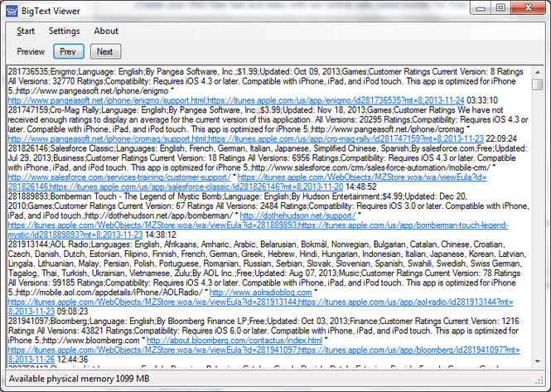The width and height of the screenshot is (551, 392).
Task: Open the pangeasoft enigmo support link
Action: click(108, 100)
